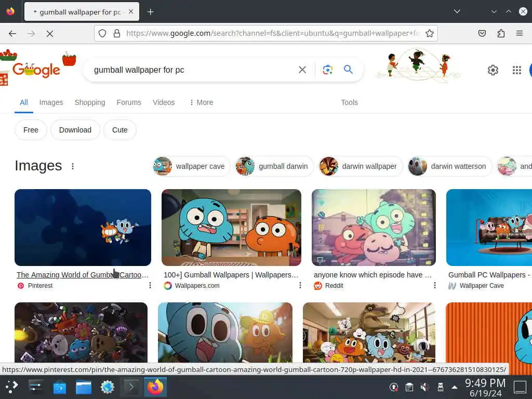Viewport: 532px width, 399px height.
Task: Stop loading the page
Action: point(49,33)
